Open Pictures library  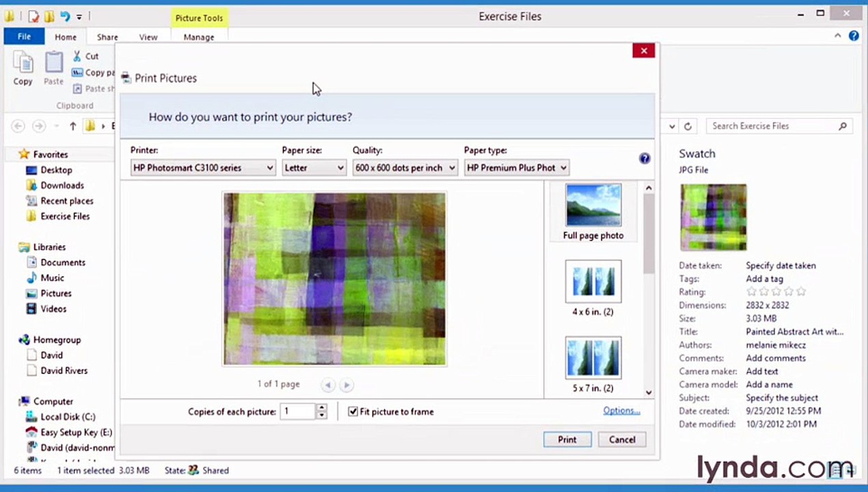(x=56, y=293)
